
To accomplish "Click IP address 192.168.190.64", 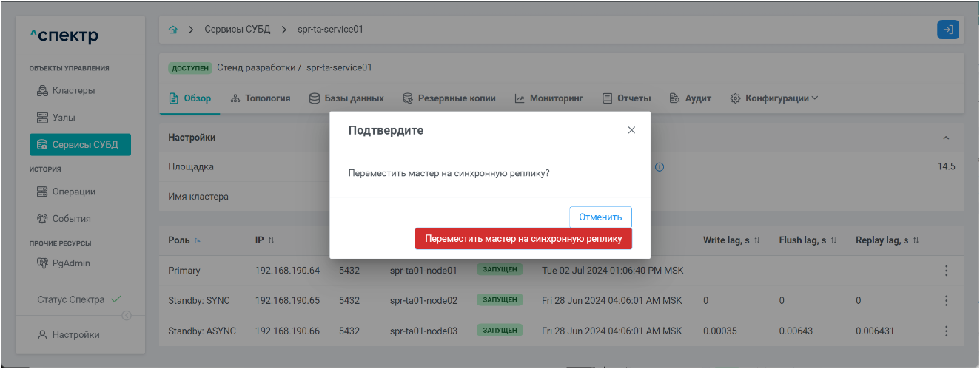I will coord(287,271).
